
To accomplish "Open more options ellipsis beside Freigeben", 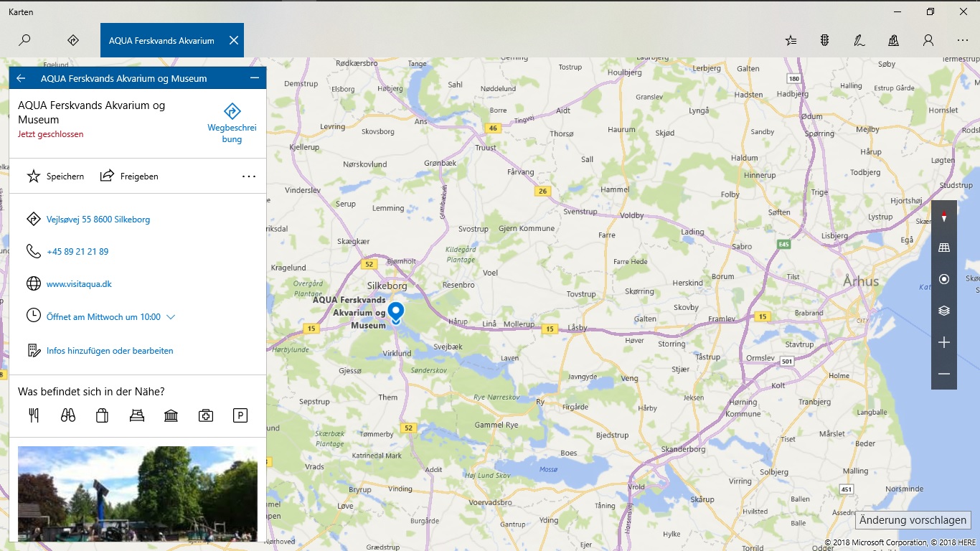I will coord(248,176).
